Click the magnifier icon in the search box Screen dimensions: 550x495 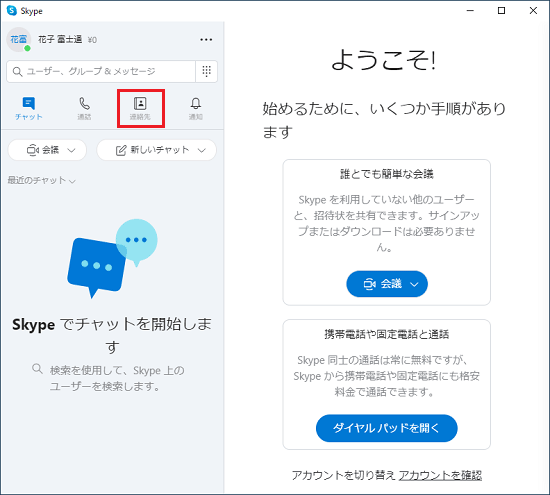coord(17,72)
